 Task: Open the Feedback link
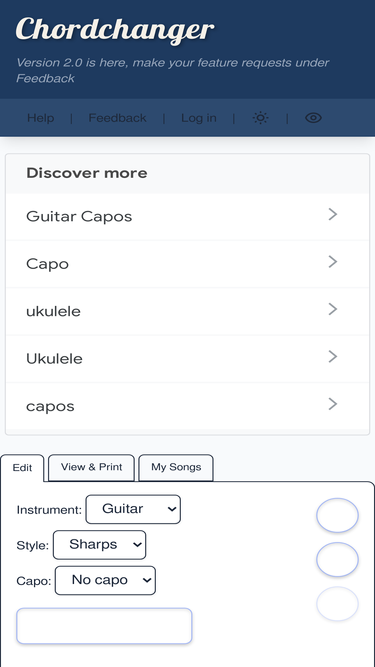click(x=117, y=118)
